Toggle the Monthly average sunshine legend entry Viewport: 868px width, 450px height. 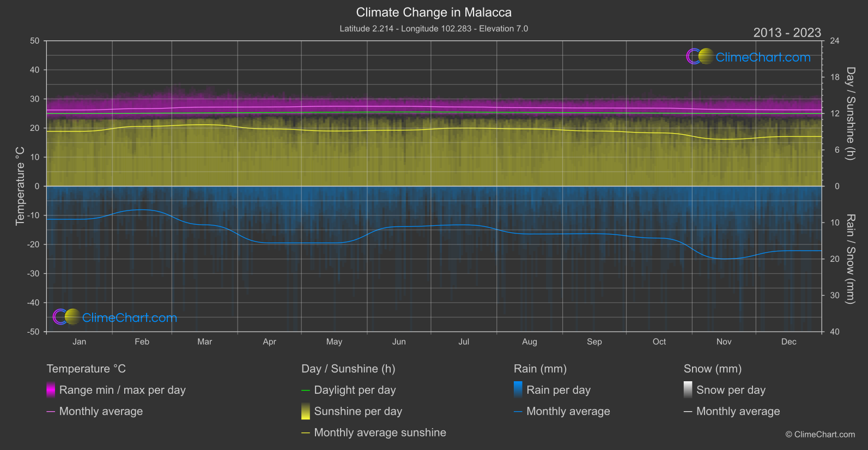click(x=374, y=433)
